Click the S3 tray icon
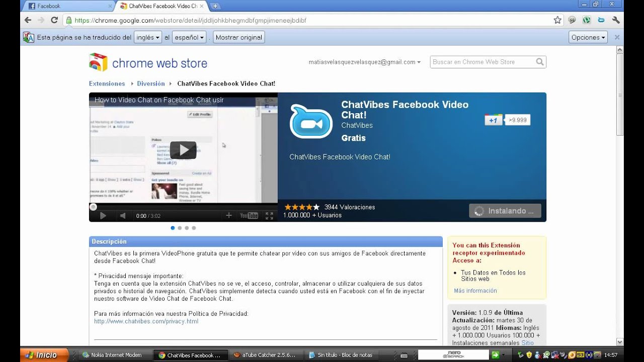 point(580,355)
